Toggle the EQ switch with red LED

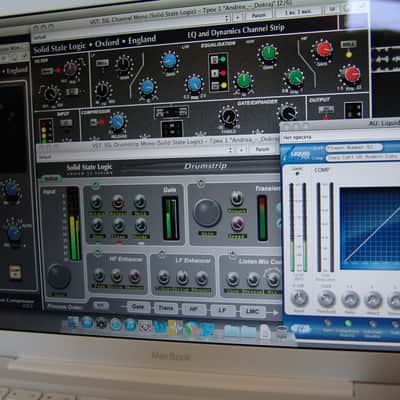coord(215,73)
